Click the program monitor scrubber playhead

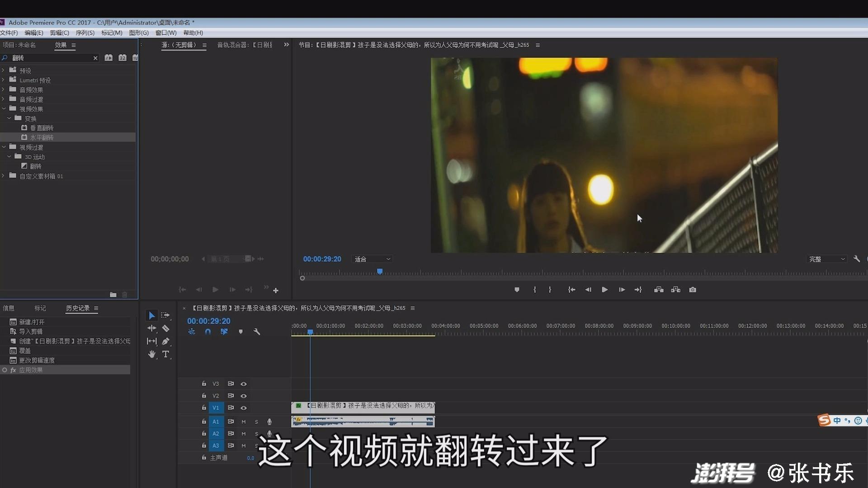tap(380, 271)
